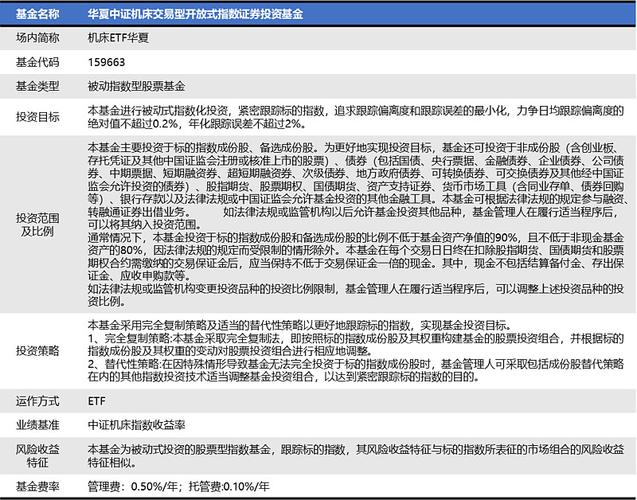This screenshot has width=637, height=500.
Task: Click the header label 基金名称
Action: (37, 14)
